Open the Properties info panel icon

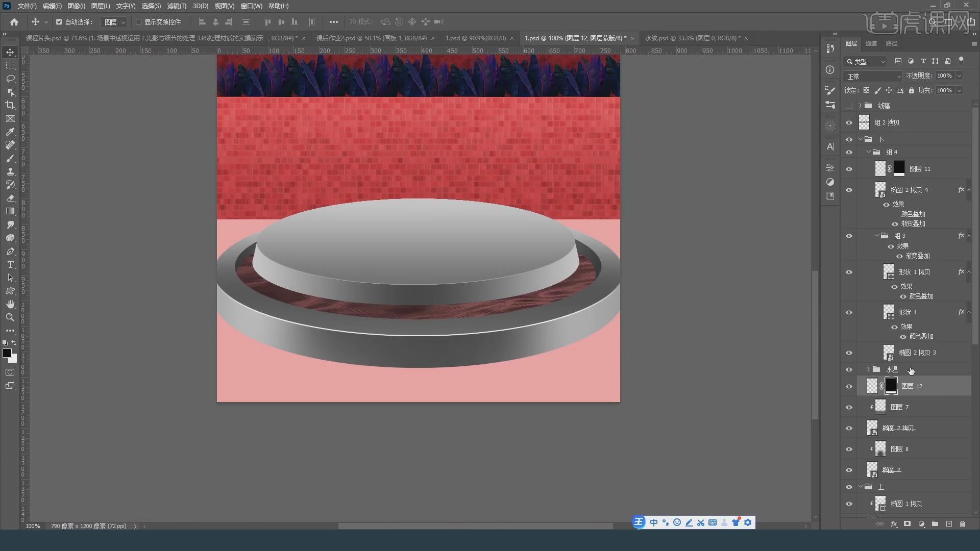tap(830, 70)
